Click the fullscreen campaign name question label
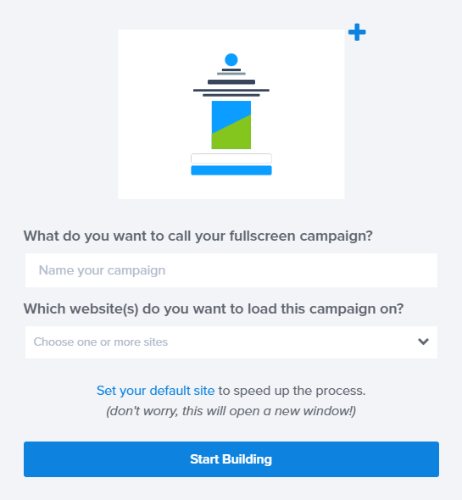Image resolution: width=462 pixels, height=500 pixels. (198, 236)
